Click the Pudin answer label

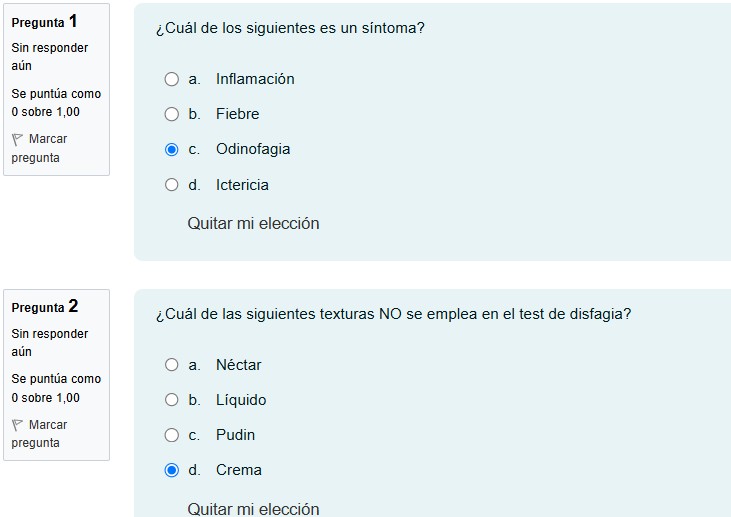(x=235, y=435)
